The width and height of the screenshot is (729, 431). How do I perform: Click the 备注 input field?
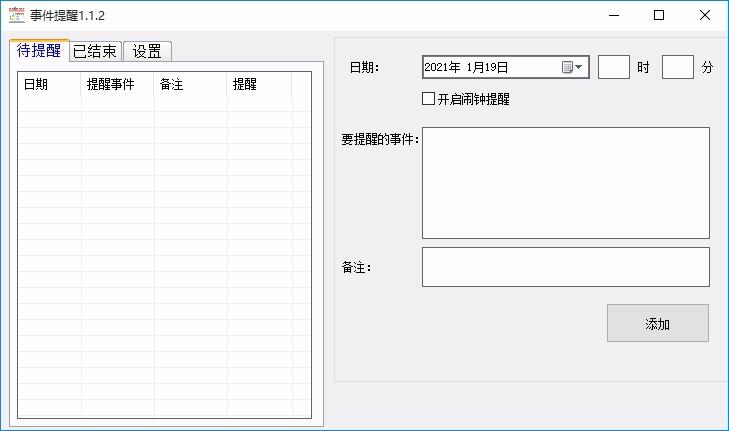(x=566, y=267)
